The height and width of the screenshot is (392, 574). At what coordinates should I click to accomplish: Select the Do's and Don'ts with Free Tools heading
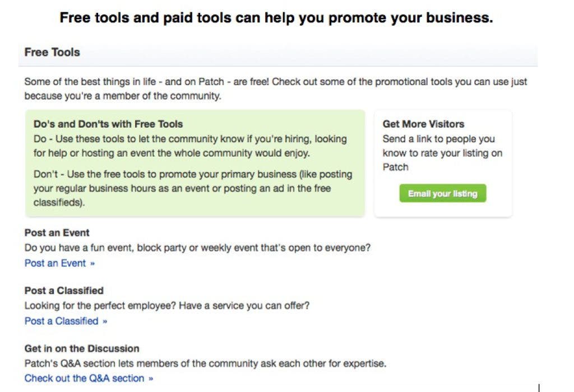[x=108, y=124]
